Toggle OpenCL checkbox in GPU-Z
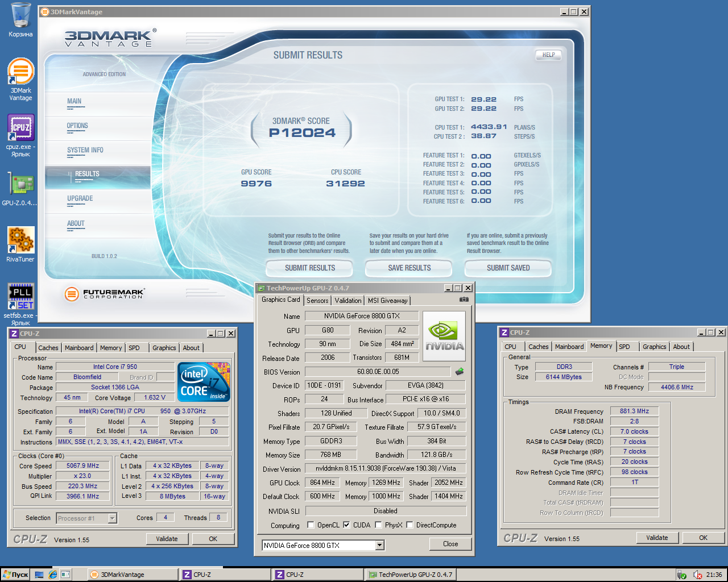 pos(311,525)
